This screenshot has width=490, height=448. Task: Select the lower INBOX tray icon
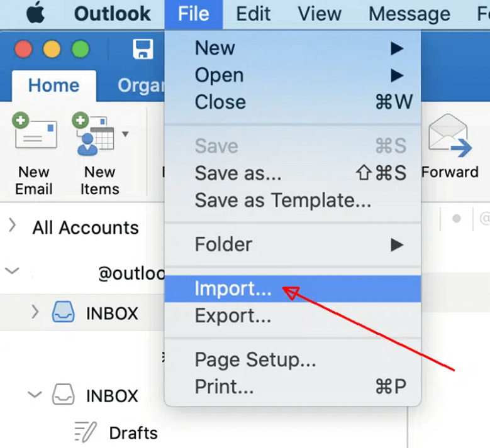[63, 395]
